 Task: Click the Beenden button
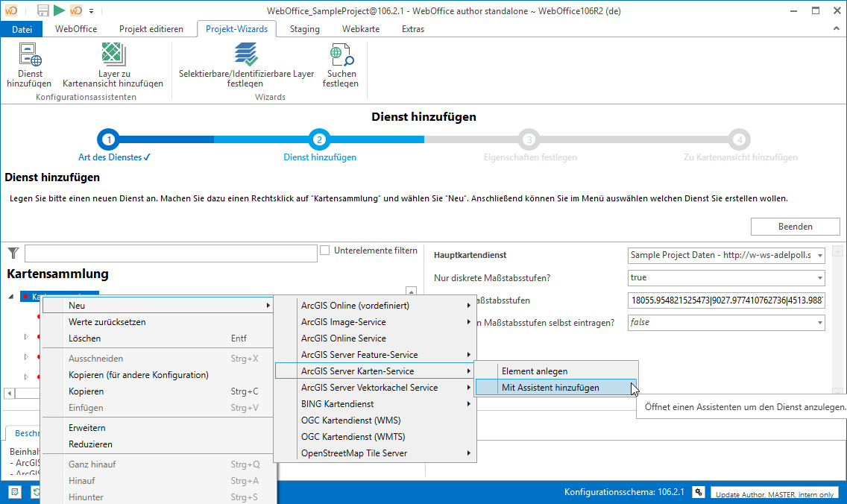pos(796,227)
